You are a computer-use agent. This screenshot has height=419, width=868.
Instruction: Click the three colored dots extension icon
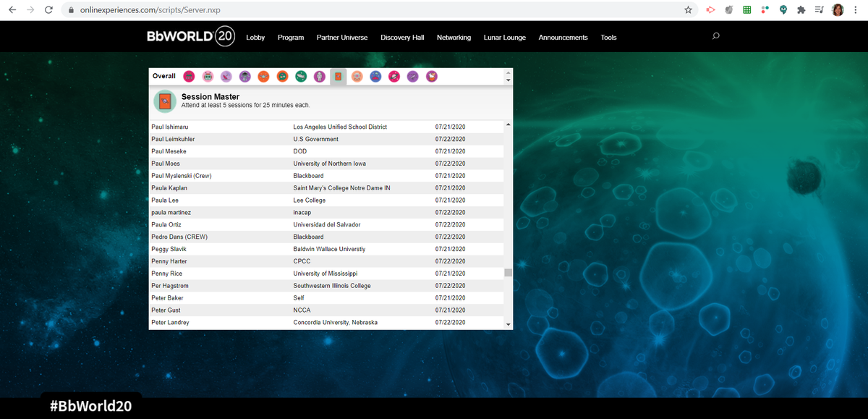tap(765, 10)
